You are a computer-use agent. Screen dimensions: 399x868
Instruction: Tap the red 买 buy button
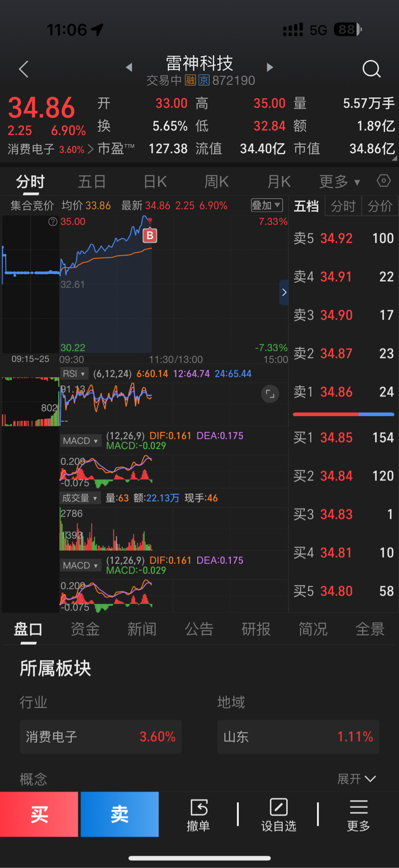click(39, 814)
